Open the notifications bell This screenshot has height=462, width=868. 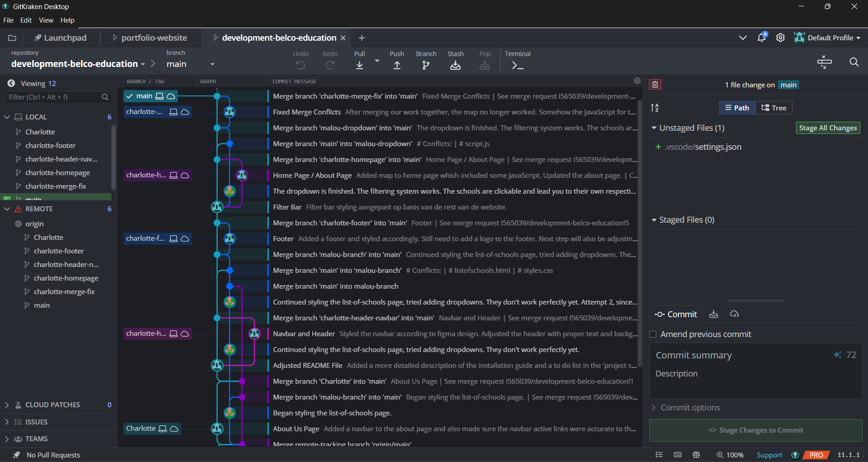pyautogui.click(x=761, y=38)
